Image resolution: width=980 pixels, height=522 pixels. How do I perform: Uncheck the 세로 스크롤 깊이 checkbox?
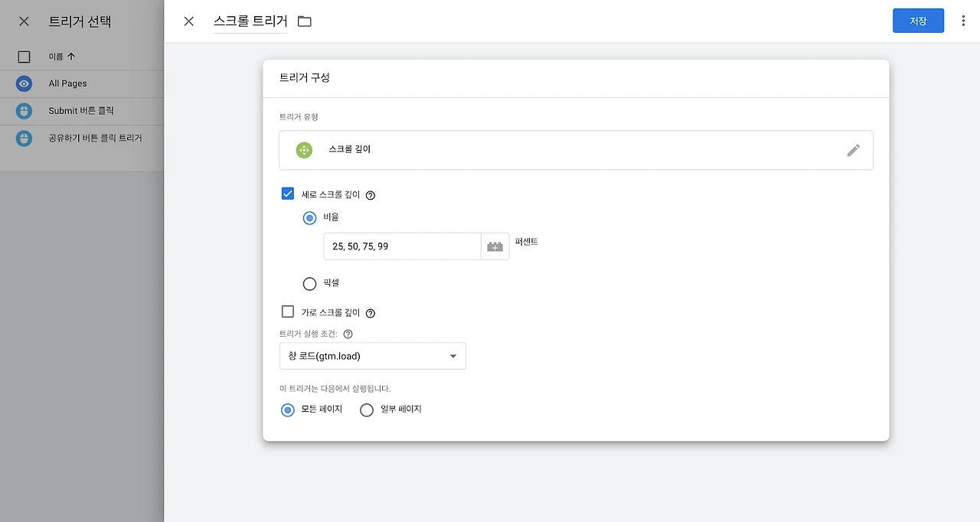288,194
